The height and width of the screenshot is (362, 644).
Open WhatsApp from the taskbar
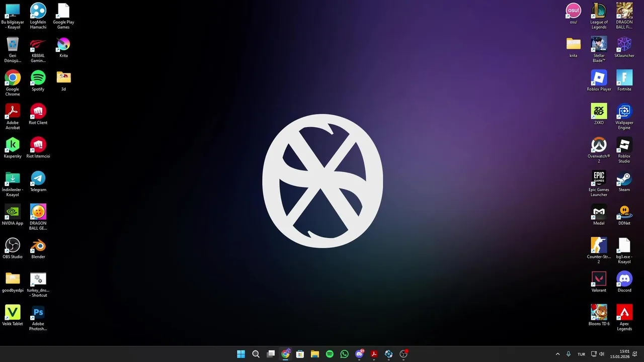click(344, 354)
